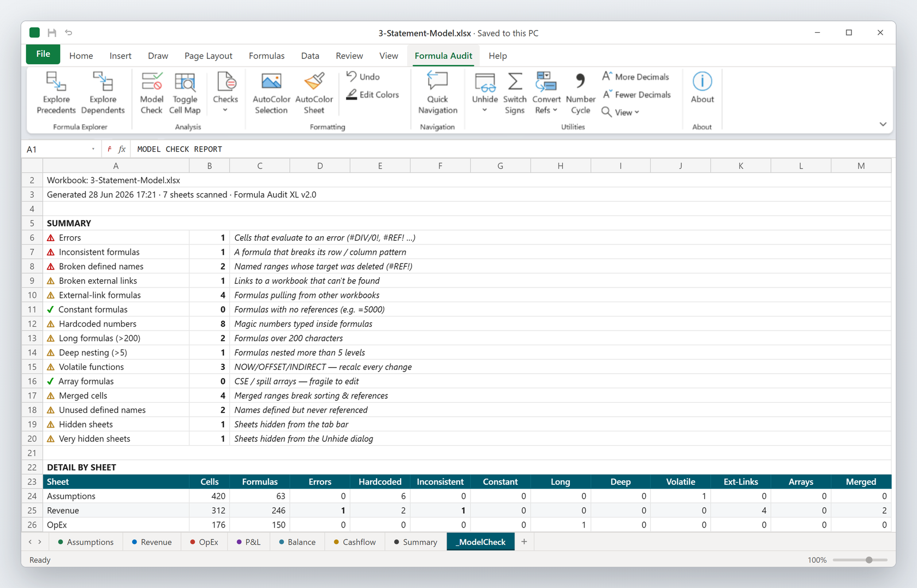The width and height of the screenshot is (917, 588).
Task: Open the View dropdown in Utilities
Action: (621, 112)
